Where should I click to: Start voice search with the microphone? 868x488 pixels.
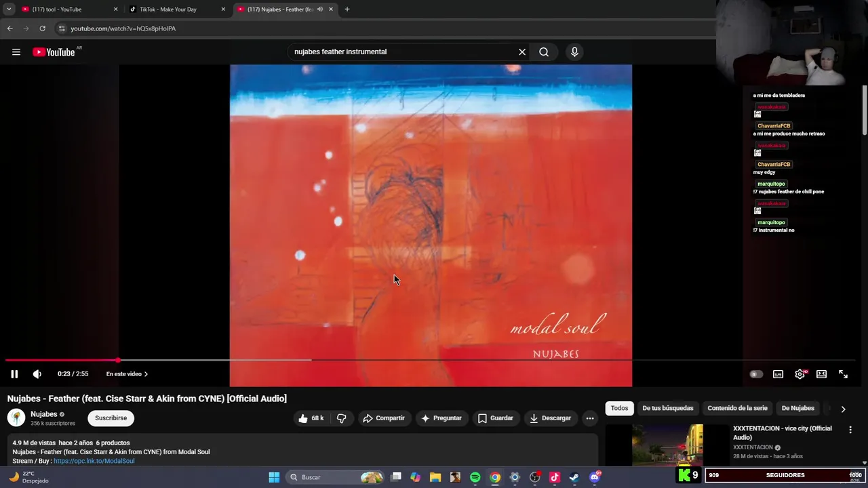(574, 52)
